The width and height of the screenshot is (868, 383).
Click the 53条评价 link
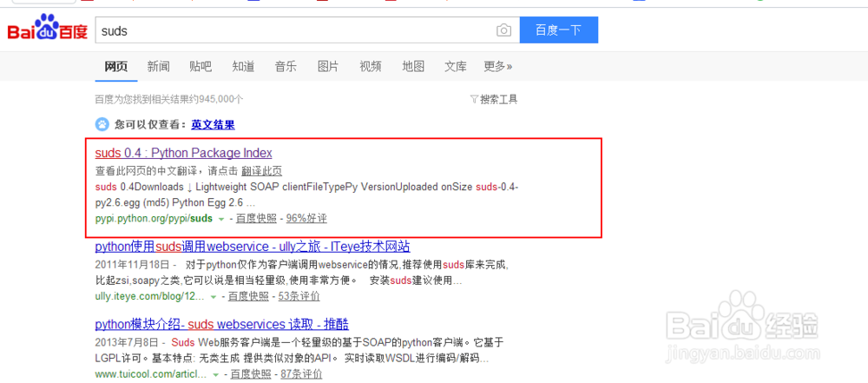[x=299, y=296]
